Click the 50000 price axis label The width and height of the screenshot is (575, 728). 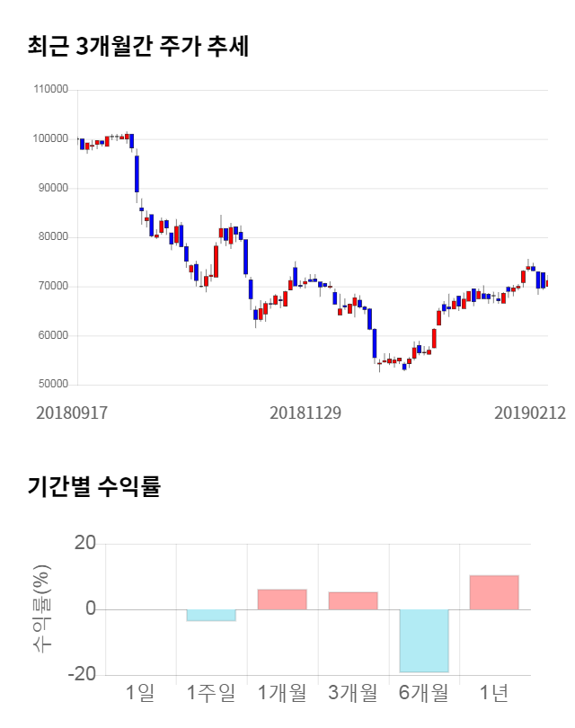coord(52,385)
